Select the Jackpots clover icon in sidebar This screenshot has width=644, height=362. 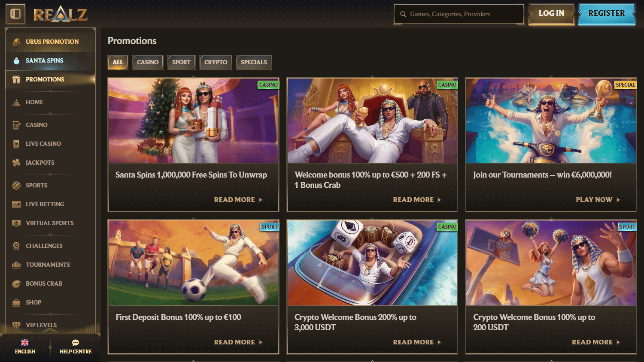click(16, 163)
